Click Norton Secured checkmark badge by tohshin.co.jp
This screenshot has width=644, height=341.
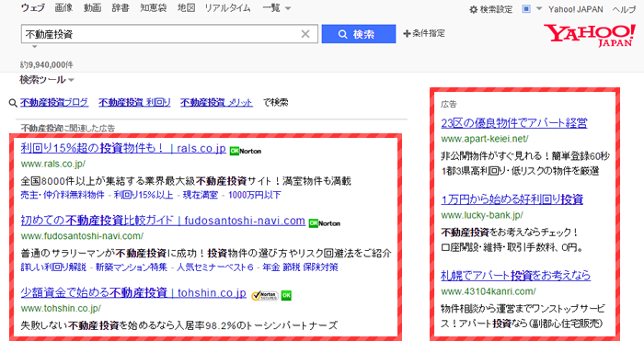[x=265, y=295]
